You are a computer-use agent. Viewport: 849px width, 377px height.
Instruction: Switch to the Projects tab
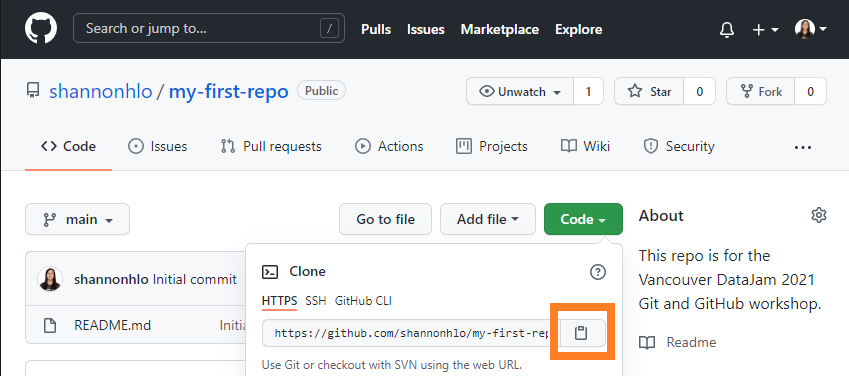(492, 146)
